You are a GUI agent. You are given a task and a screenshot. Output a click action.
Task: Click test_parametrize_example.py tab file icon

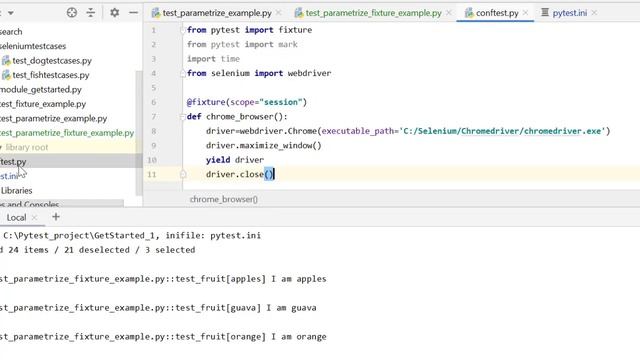(x=156, y=13)
